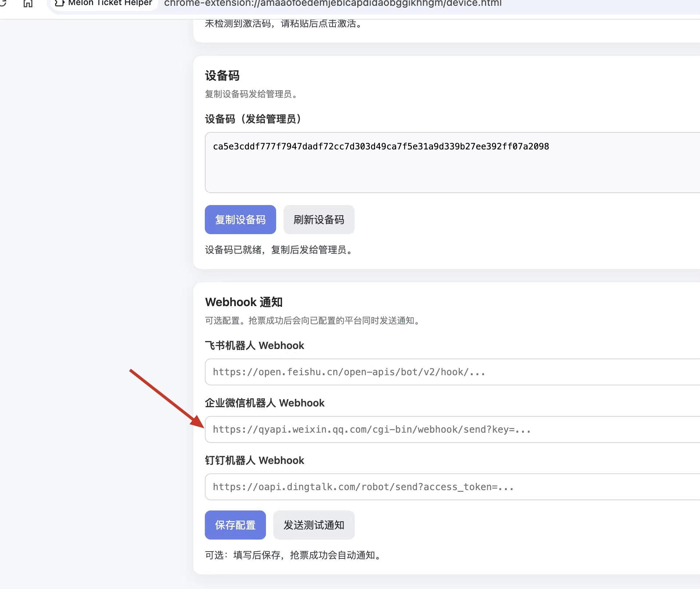This screenshot has height=589, width=700.
Task: Click the device code text area
Action: coord(452,163)
